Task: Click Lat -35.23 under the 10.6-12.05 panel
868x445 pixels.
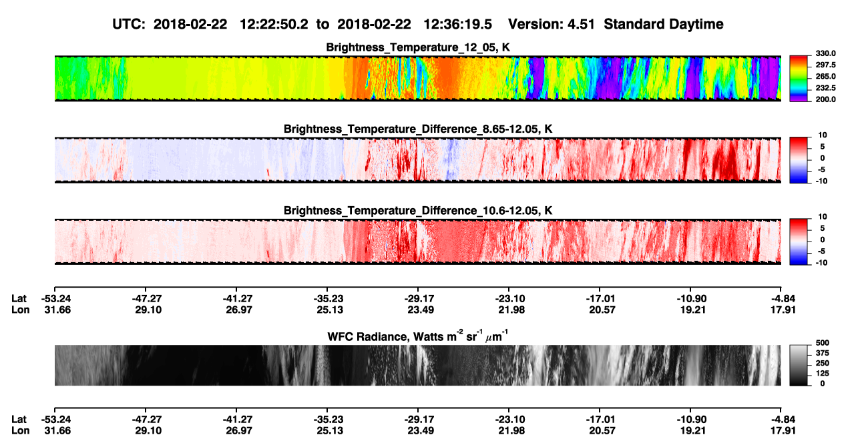Action: click(327, 299)
